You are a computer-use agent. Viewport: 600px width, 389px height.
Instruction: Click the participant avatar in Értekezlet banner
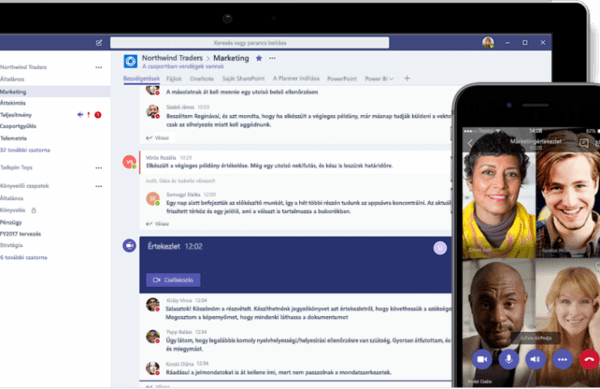point(440,248)
